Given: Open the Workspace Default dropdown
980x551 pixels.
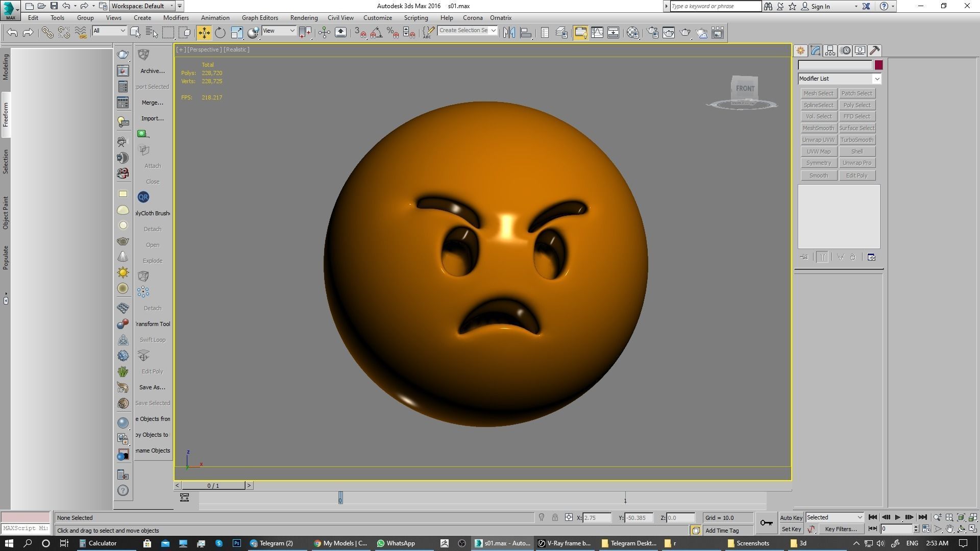Looking at the screenshot, I should click(143, 6).
